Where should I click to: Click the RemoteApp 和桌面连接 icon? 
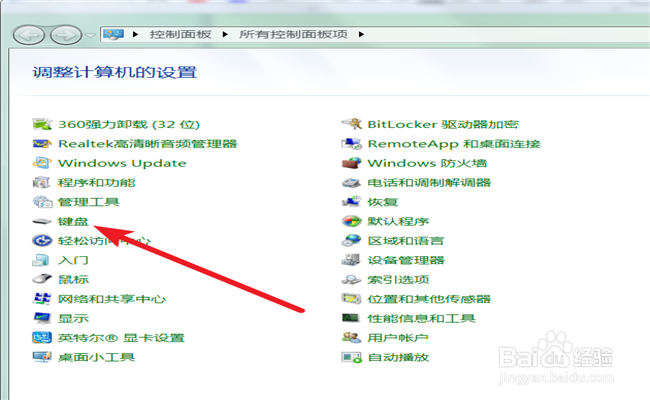pos(352,143)
